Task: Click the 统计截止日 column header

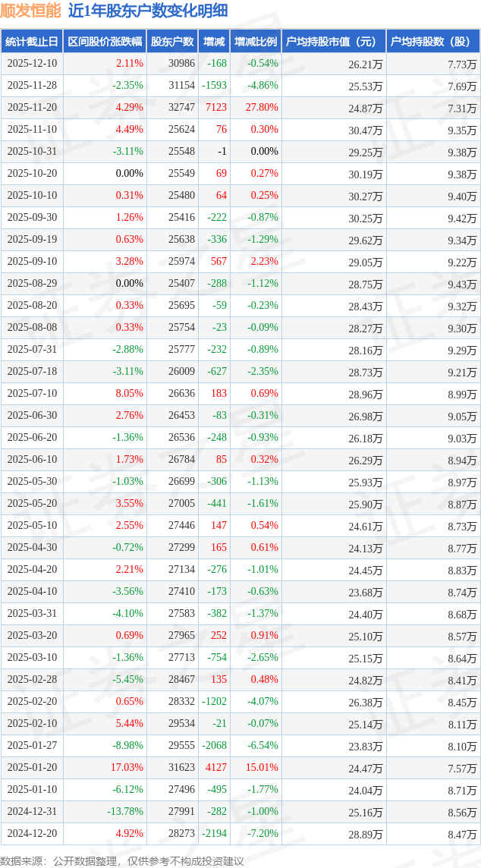Action: [x=31, y=42]
